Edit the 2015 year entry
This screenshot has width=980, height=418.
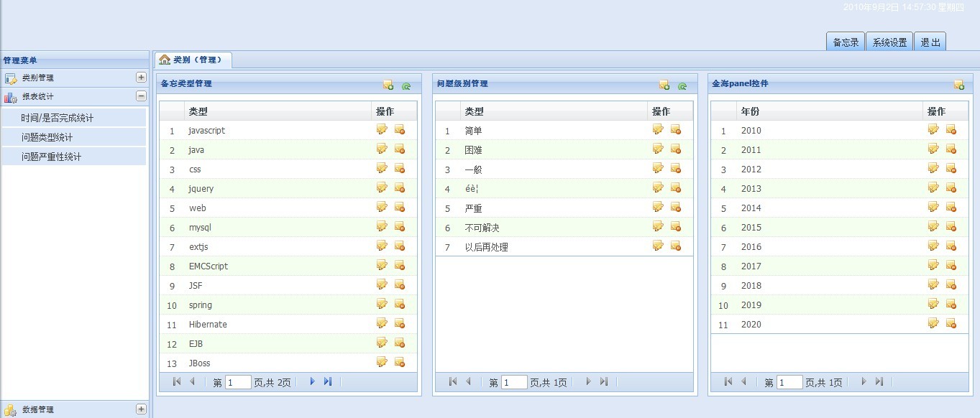(x=933, y=226)
